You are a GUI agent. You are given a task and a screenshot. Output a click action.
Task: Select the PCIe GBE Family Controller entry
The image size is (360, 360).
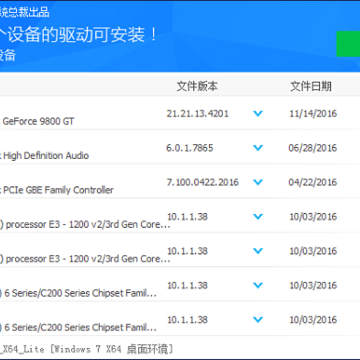pos(58,190)
